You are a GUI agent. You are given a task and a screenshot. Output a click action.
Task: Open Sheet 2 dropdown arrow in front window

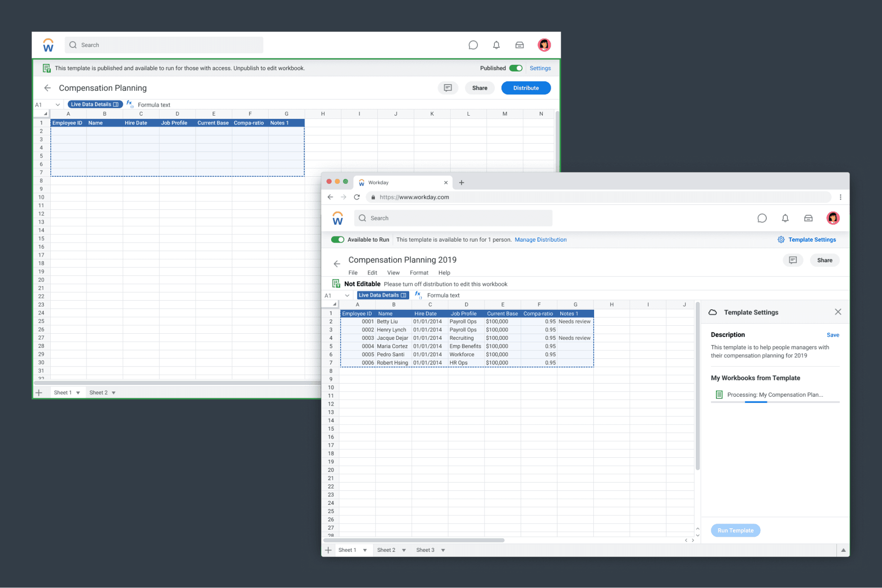(404, 550)
